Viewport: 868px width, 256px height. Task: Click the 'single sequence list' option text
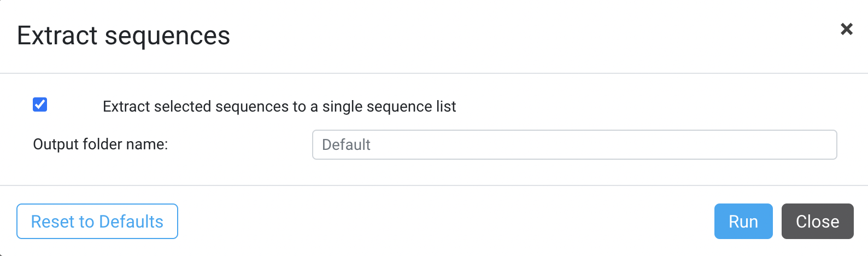tap(389, 106)
